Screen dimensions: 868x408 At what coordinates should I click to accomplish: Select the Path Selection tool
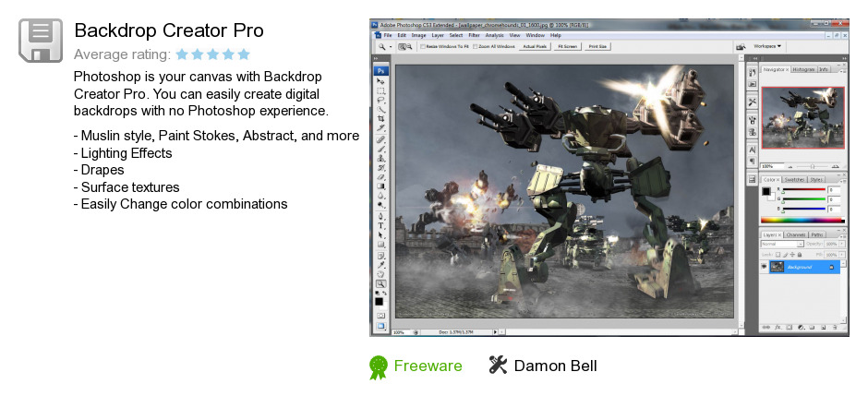(x=381, y=235)
